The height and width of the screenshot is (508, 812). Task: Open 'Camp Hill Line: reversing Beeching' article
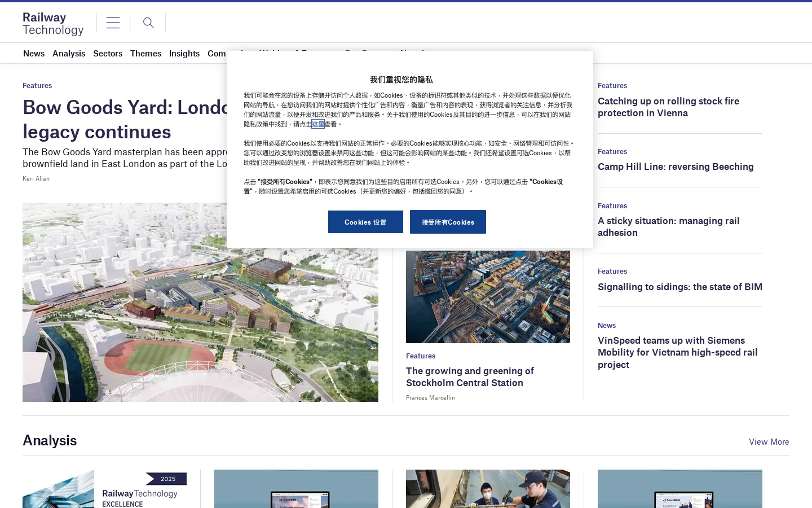(676, 167)
